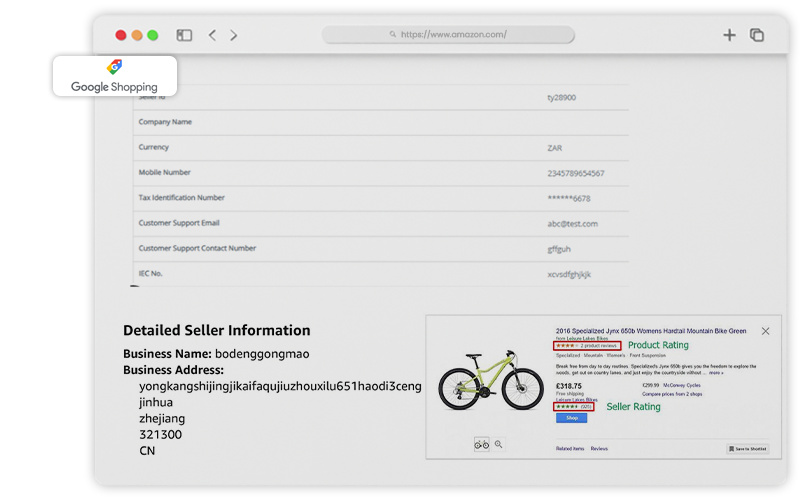Open the Related items link
Screen dimensions: 800x500
tap(570, 449)
